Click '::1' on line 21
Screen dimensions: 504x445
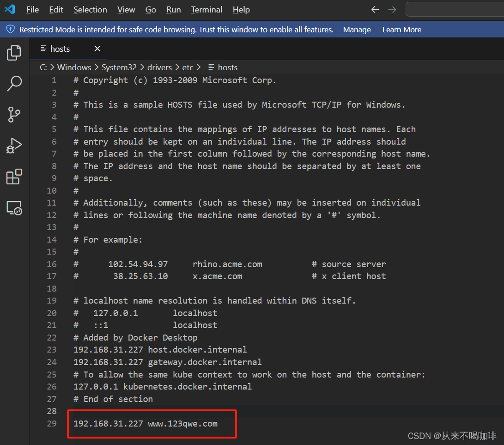[101, 325]
